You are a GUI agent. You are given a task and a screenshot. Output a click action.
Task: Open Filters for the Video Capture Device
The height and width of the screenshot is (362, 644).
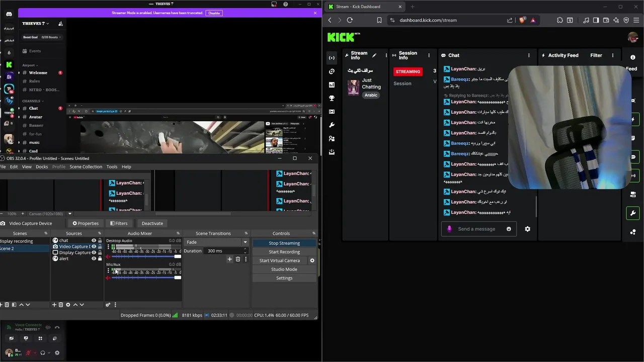tap(119, 223)
